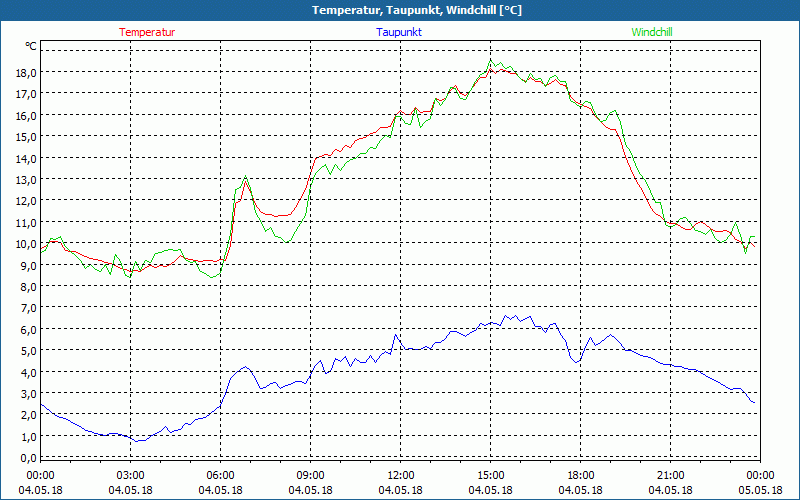This screenshot has height=500, width=800.
Task: Click the green Windchill legend label
Action: (x=652, y=32)
